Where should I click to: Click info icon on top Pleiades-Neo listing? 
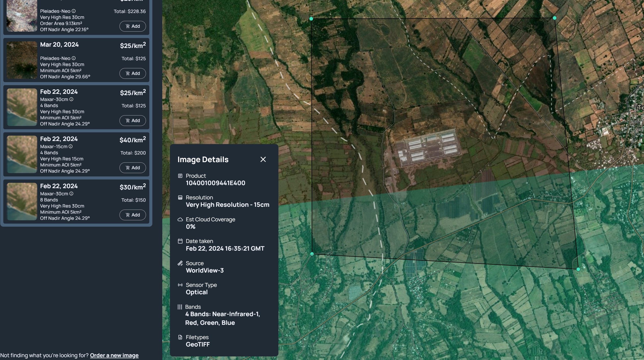[x=74, y=11]
